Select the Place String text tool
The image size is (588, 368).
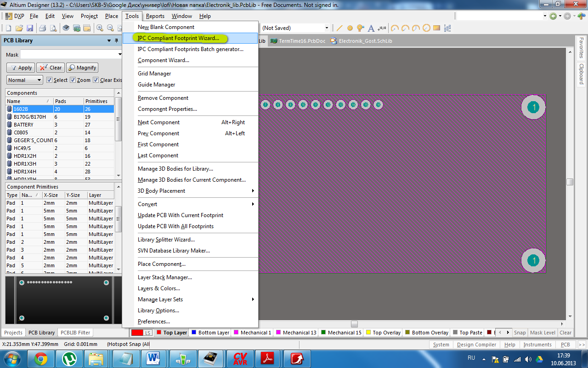tap(371, 28)
